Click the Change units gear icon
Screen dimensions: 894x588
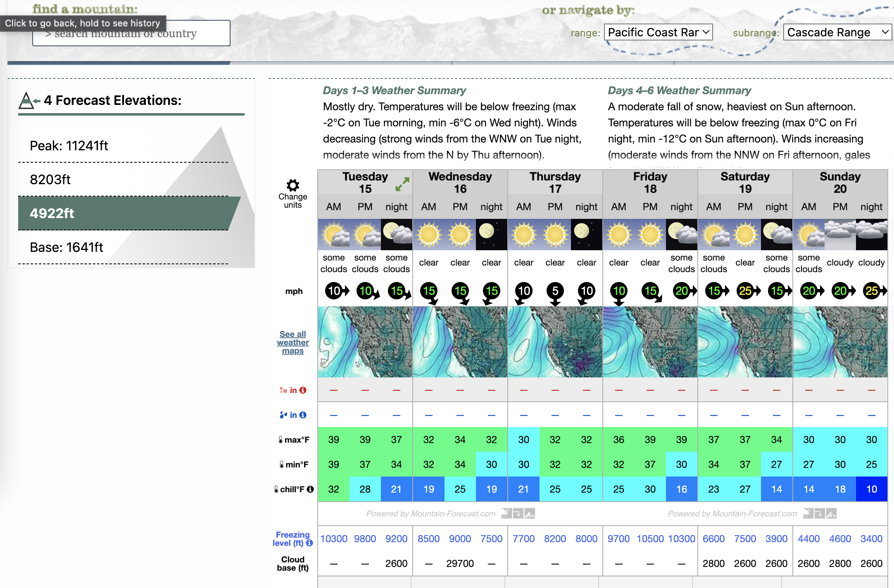292,185
